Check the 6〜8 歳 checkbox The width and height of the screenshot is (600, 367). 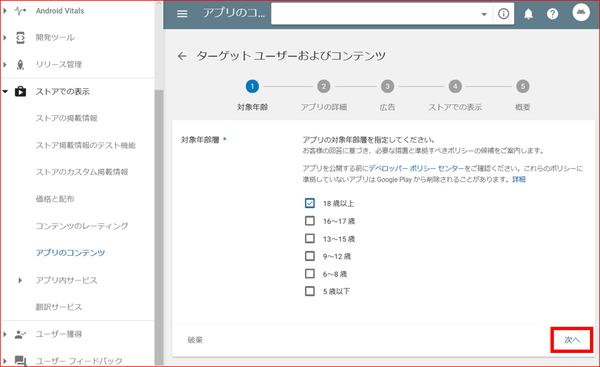click(x=310, y=274)
